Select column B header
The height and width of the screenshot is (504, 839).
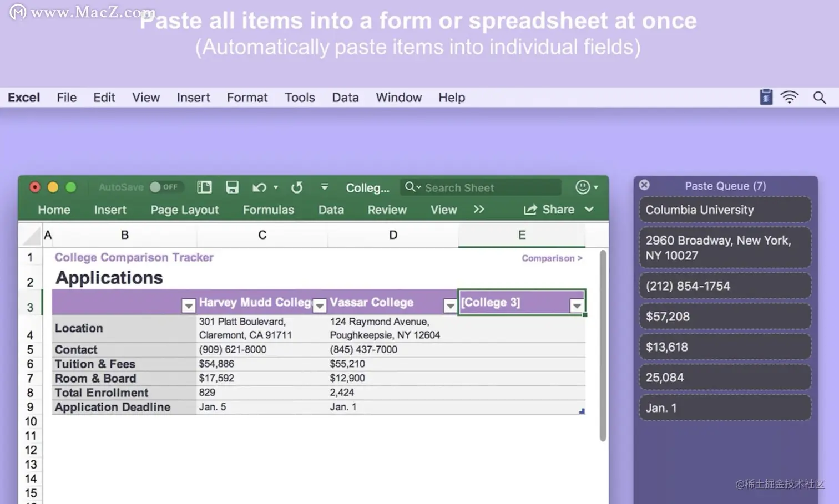(125, 235)
